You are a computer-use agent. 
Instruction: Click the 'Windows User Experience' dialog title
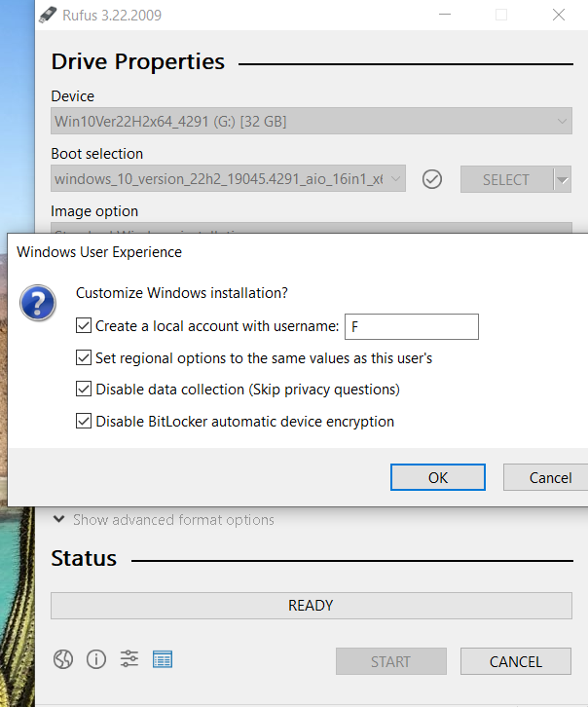pos(99,252)
